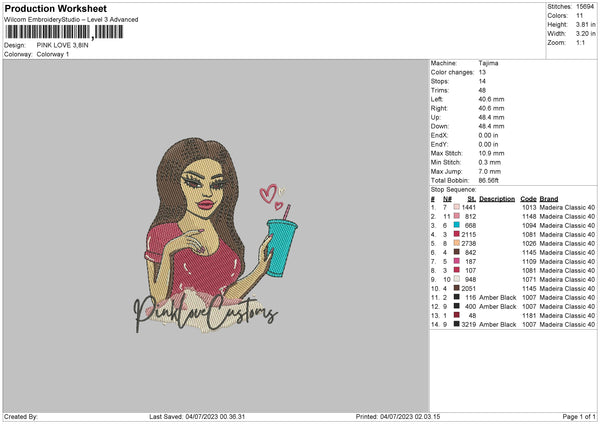Click the swatch in stop row 8 (107 stitches)
The height and width of the screenshot is (424, 600).
coord(457,270)
